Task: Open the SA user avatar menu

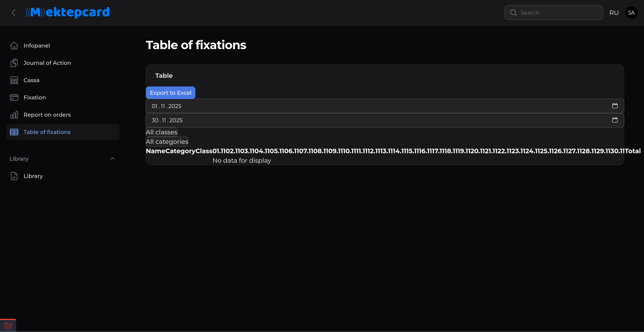Action: [631, 13]
